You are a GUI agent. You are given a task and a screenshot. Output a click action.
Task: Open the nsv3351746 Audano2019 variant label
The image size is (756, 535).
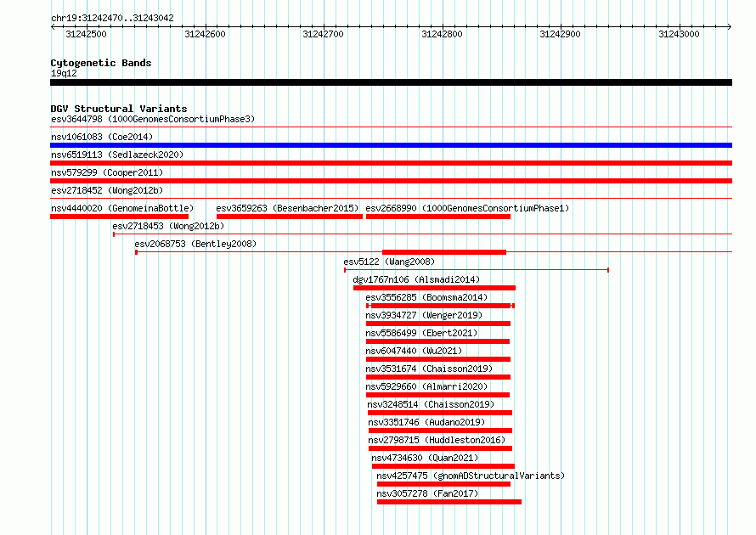point(426,422)
